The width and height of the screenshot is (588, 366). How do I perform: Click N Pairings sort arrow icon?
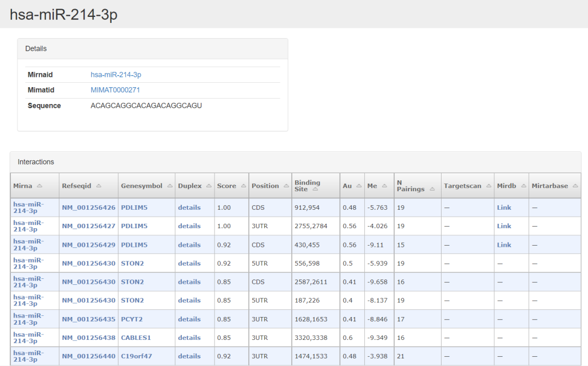pos(432,190)
